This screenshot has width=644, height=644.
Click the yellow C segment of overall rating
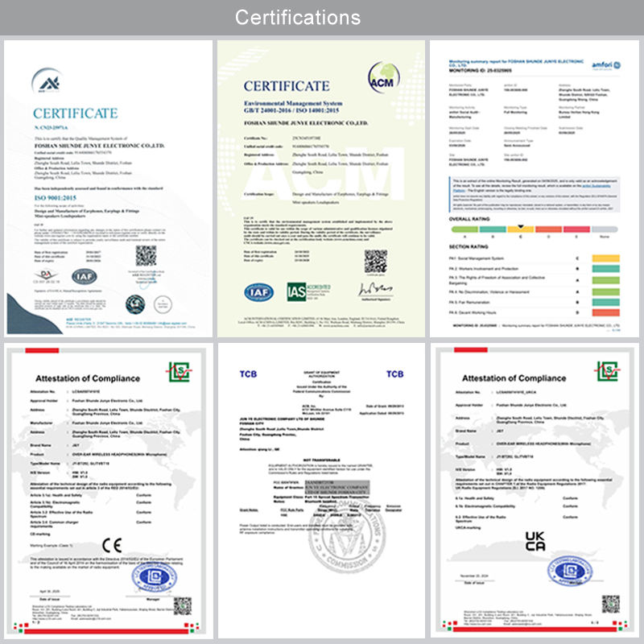(520, 229)
